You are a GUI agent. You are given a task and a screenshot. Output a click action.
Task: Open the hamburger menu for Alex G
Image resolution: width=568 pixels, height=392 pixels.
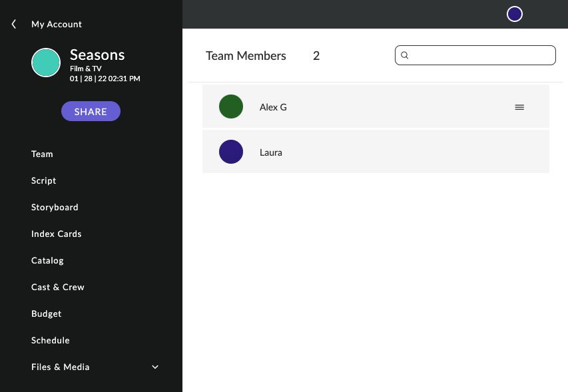519,107
